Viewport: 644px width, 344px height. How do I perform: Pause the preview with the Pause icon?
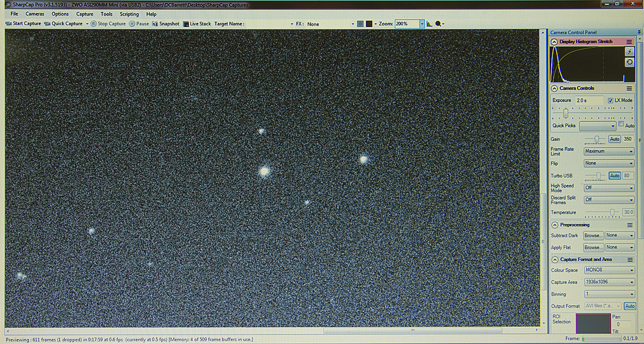[x=132, y=23]
